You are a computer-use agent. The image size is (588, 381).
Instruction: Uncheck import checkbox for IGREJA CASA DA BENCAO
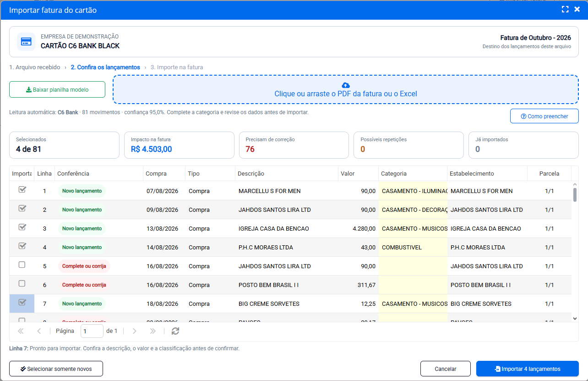click(x=22, y=227)
